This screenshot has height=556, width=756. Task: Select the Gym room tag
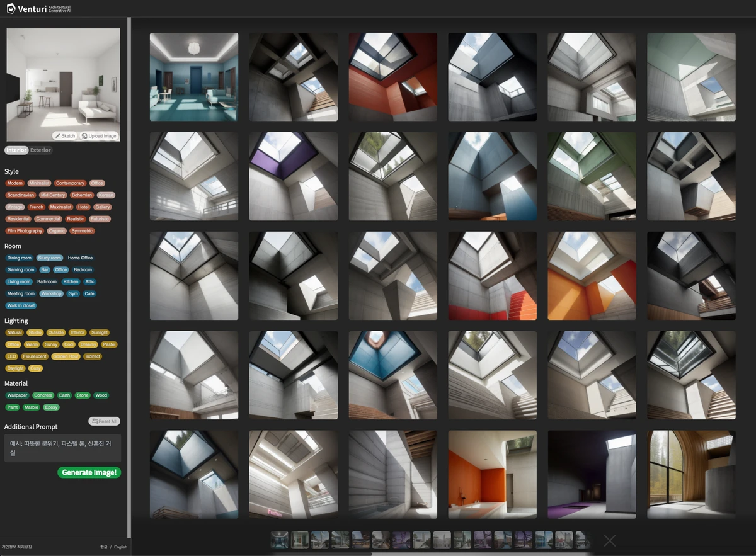73,294
